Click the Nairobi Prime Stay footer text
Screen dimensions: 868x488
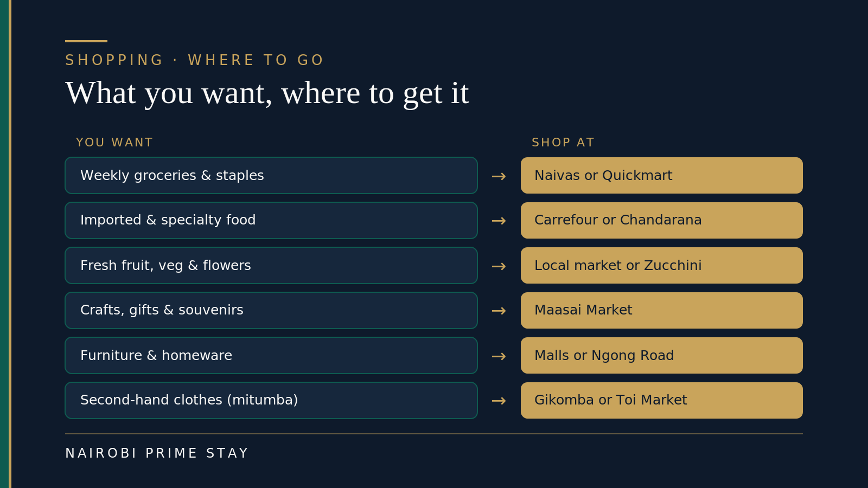tap(157, 453)
